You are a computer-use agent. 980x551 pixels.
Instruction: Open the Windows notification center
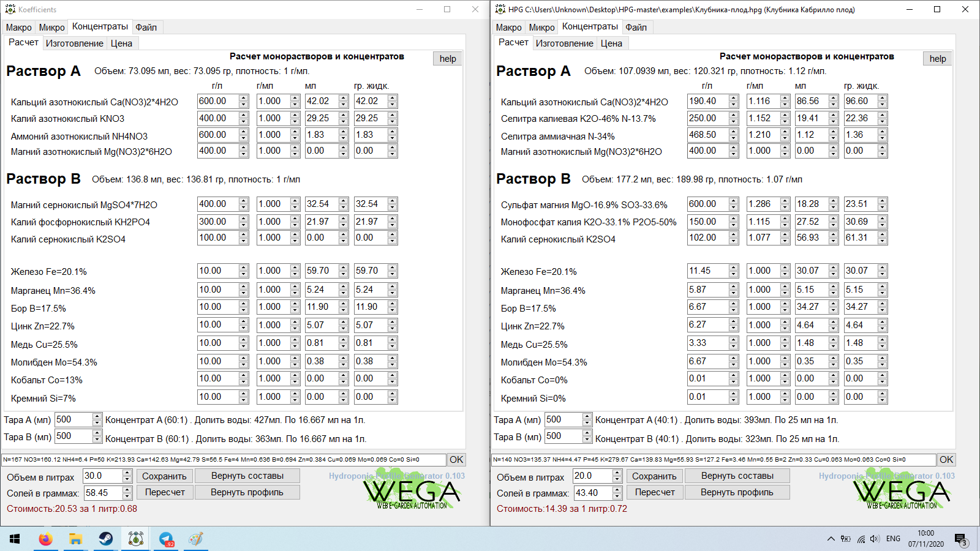(x=960, y=539)
